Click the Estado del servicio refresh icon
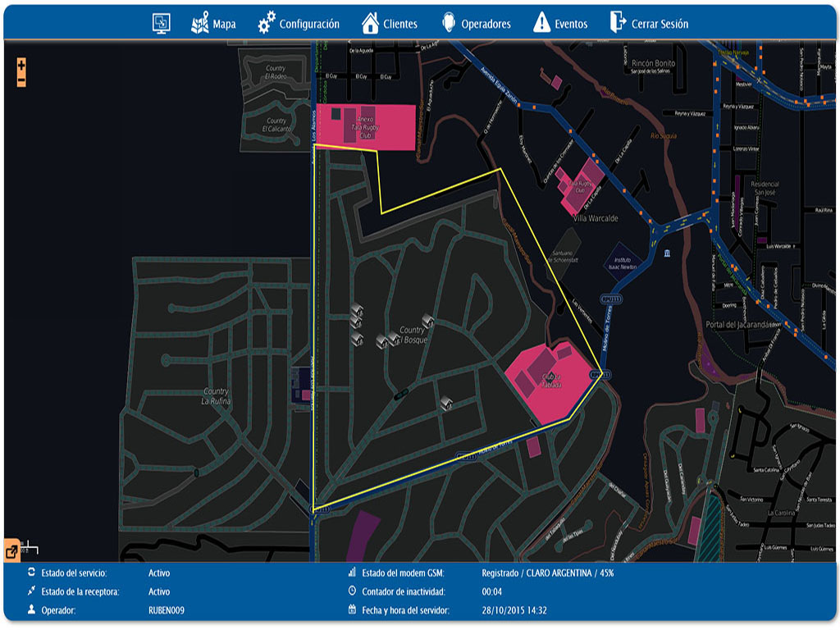This screenshot has height=630, width=840. point(31,573)
